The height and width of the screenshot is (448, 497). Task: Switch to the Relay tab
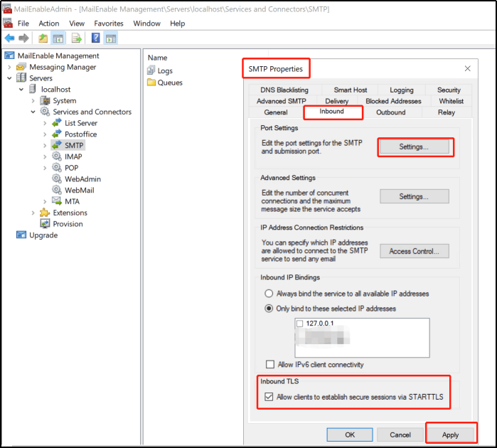pyautogui.click(x=447, y=112)
